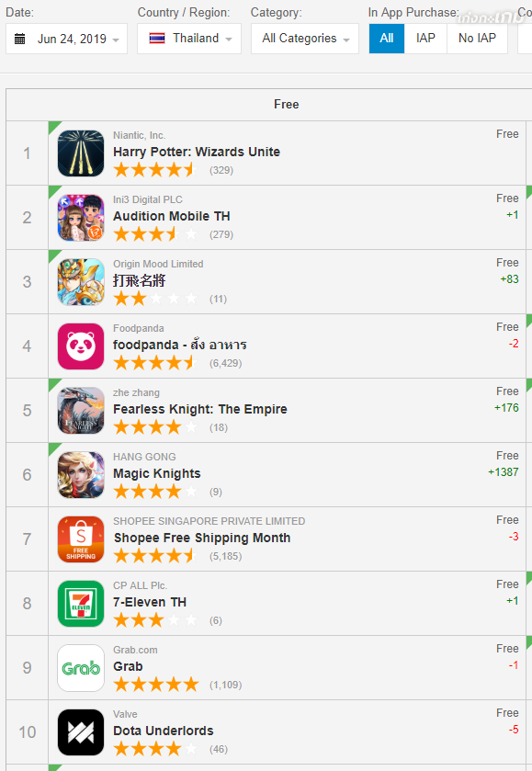The image size is (532, 771).
Task: Open the 7-Eleven TH app icon
Action: pyautogui.click(x=81, y=604)
